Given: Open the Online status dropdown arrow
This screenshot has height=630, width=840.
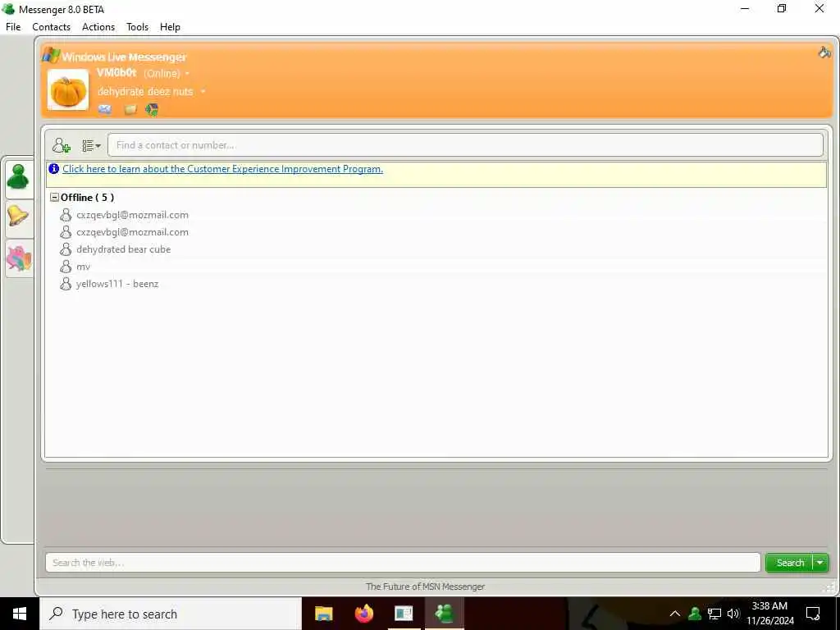Looking at the screenshot, I should [187, 73].
